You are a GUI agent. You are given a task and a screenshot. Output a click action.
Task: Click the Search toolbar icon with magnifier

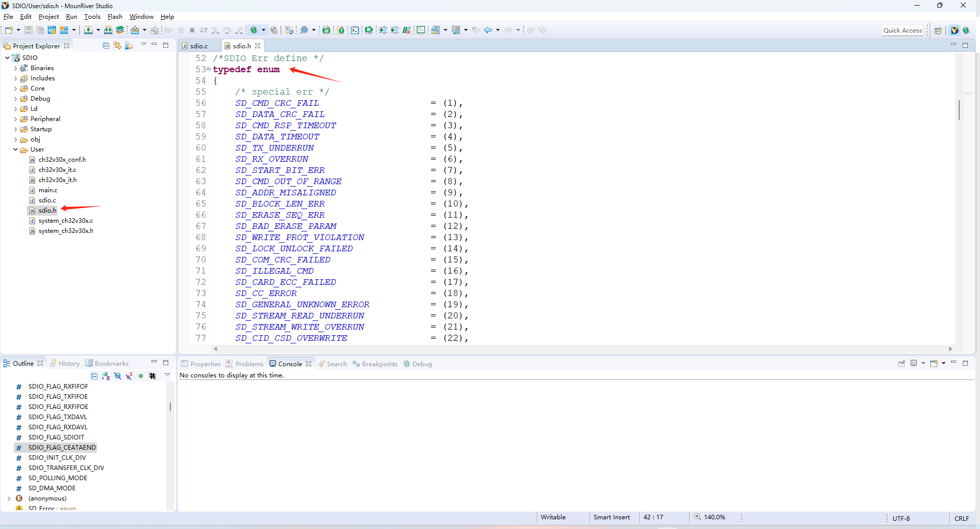(x=304, y=30)
